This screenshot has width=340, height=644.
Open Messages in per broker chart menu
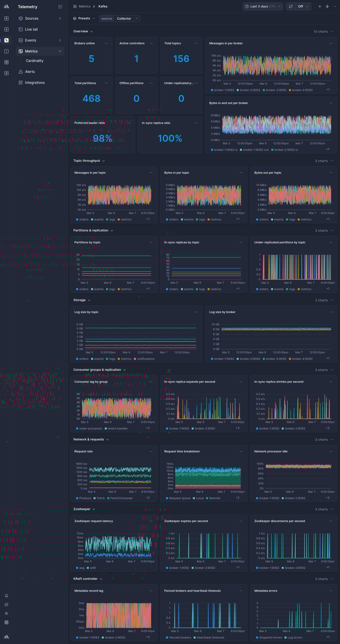(x=331, y=43)
